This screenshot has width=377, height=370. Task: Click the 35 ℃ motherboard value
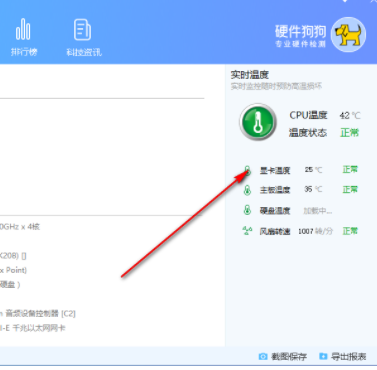[313, 189]
